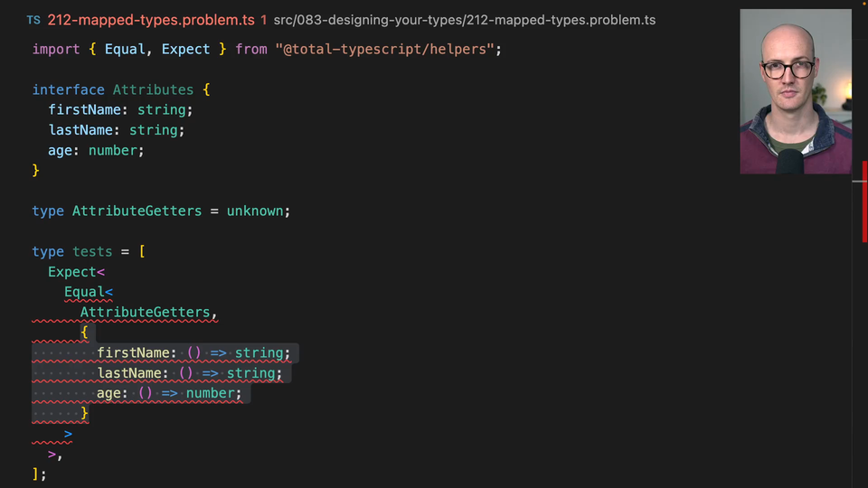Click the TS file icon in the tab
The width and height of the screenshot is (868, 488).
pos(33,19)
